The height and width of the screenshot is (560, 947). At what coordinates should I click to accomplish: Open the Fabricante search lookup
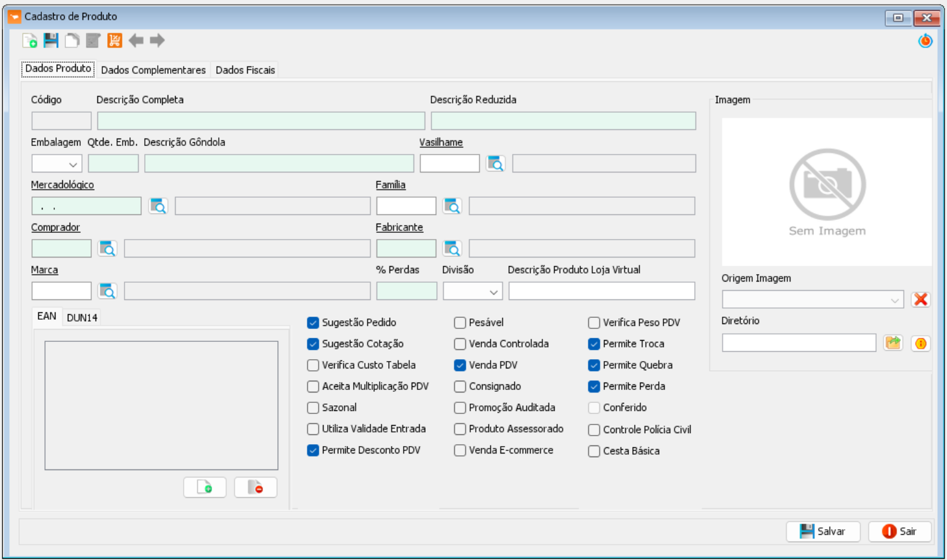[452, 248]
